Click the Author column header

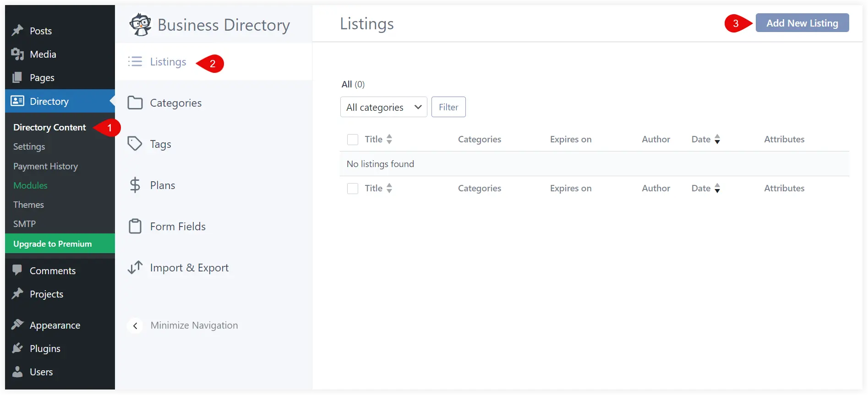coord(656,139)
